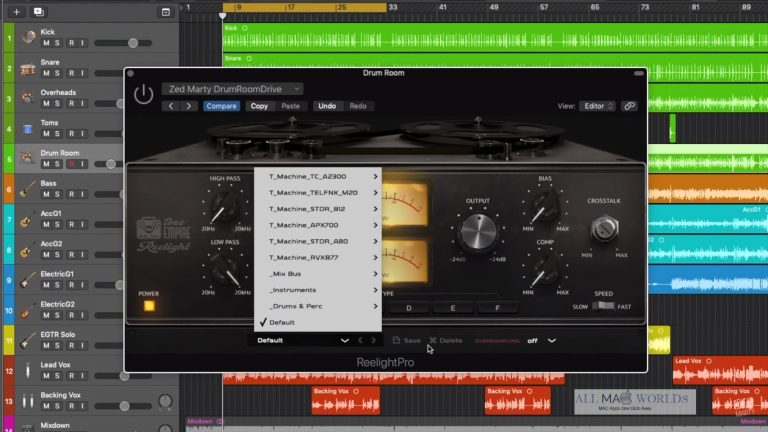Click the Toms track icon
Image resolution: width=768 pixels, height=432 pixels.
(x=27, y=129)
